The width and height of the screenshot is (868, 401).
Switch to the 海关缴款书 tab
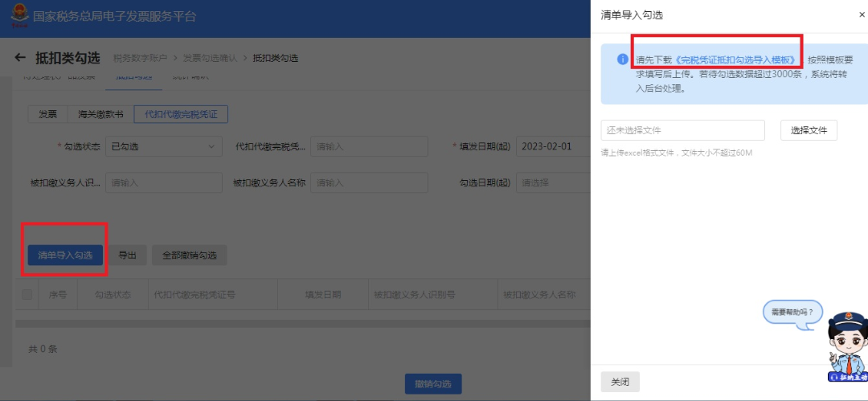(x=100, y=115)
